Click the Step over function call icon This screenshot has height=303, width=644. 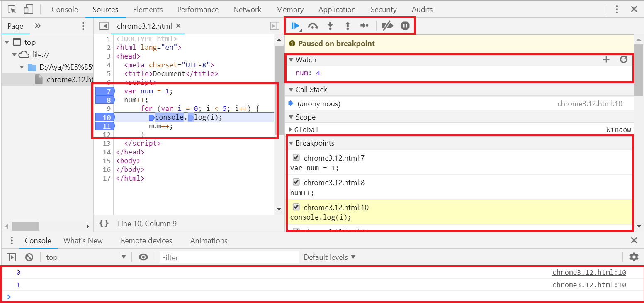313,26
